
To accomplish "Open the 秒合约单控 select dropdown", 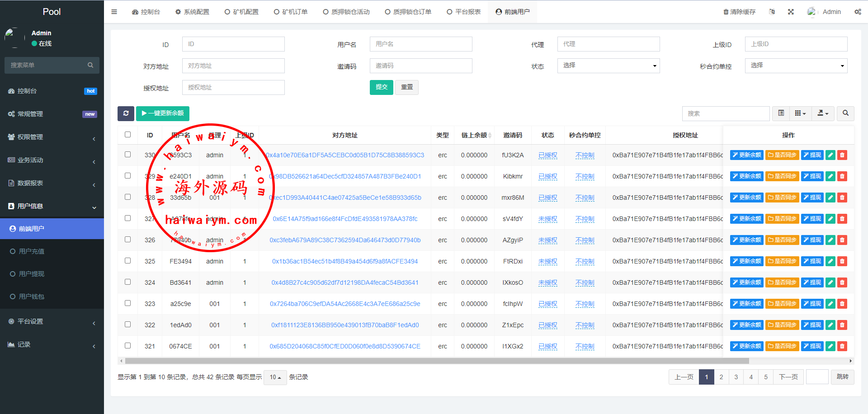I will (x=796, y=66).
